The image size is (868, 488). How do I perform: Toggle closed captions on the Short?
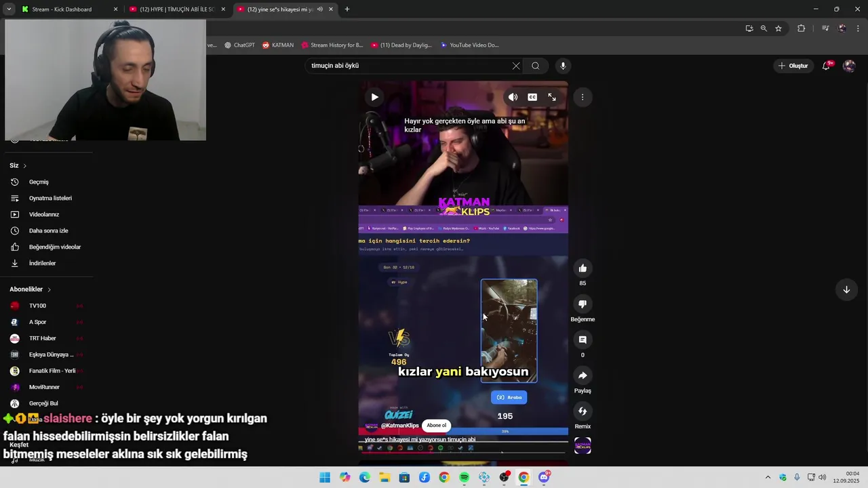pyautogui.click(x=532, y=97)
